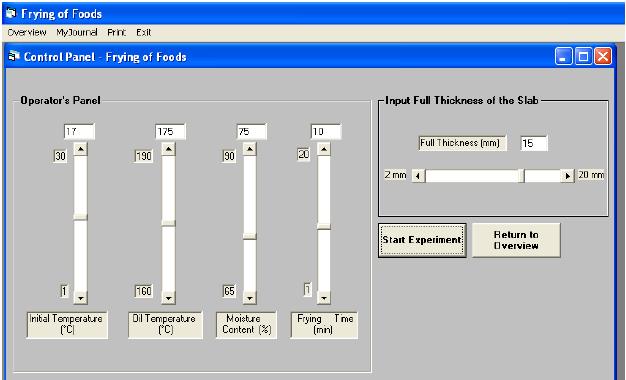Click the Oil Temperature (°C) label
Viewport: 626px width, 380px height.
coord(165,325)
